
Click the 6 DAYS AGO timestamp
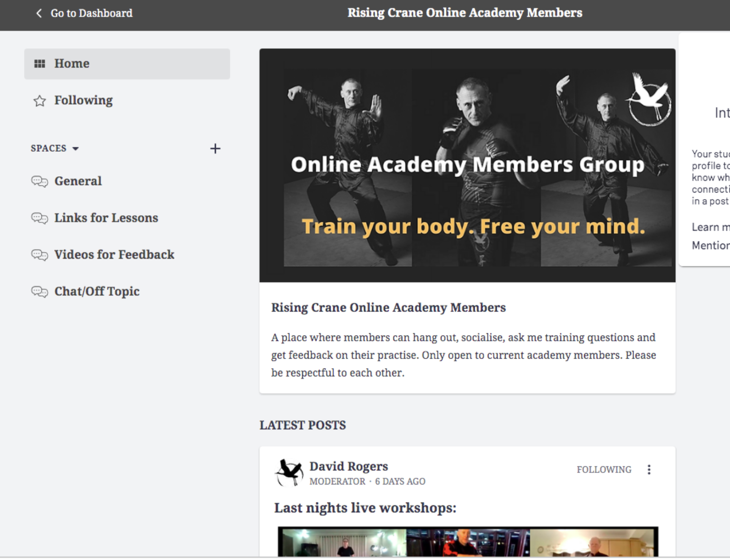tap(400, 482)
